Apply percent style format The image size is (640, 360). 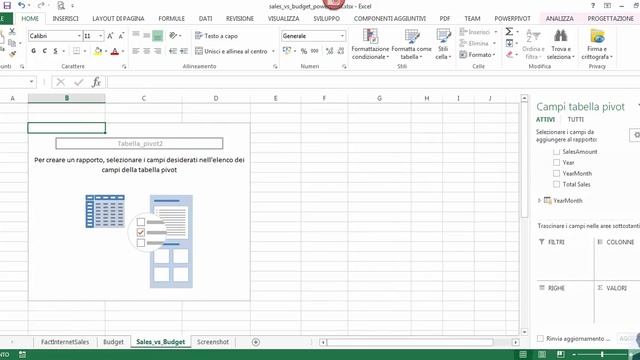pyautogui.click(x=304, y=51)
